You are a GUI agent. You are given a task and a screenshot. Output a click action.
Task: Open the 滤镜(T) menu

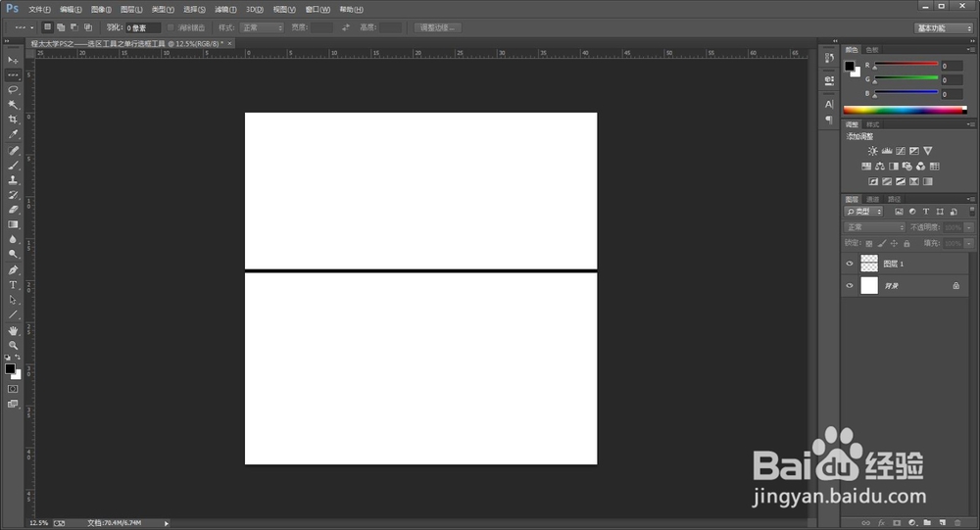pyautogui.click(x=225, y=10)
